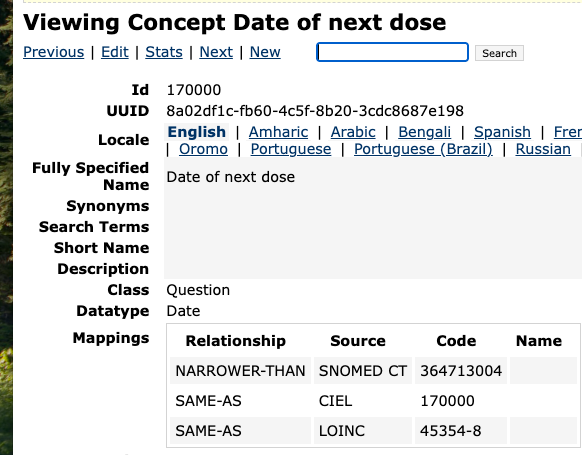This screenshot has height=455, width=582.
Task: Switch locale to Russian
Action: pos(543,149)
